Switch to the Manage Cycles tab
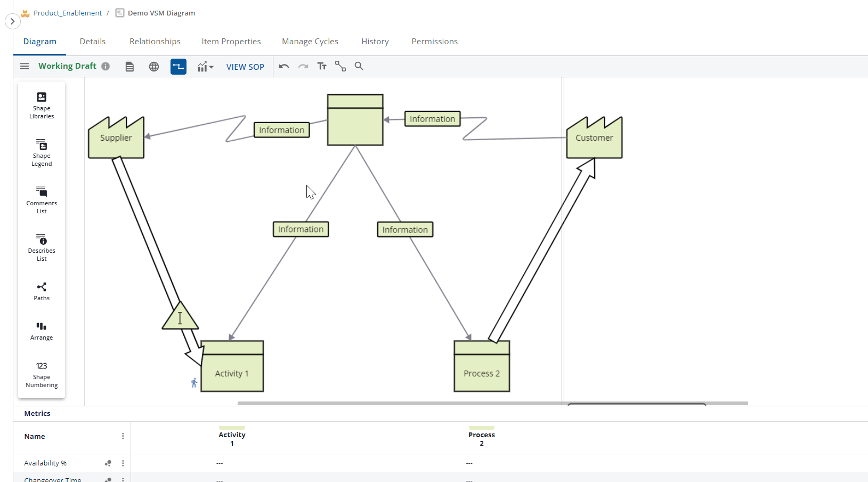Image resolution: width=868 pixels, height=482 pixels. click(x=310, y=42)
